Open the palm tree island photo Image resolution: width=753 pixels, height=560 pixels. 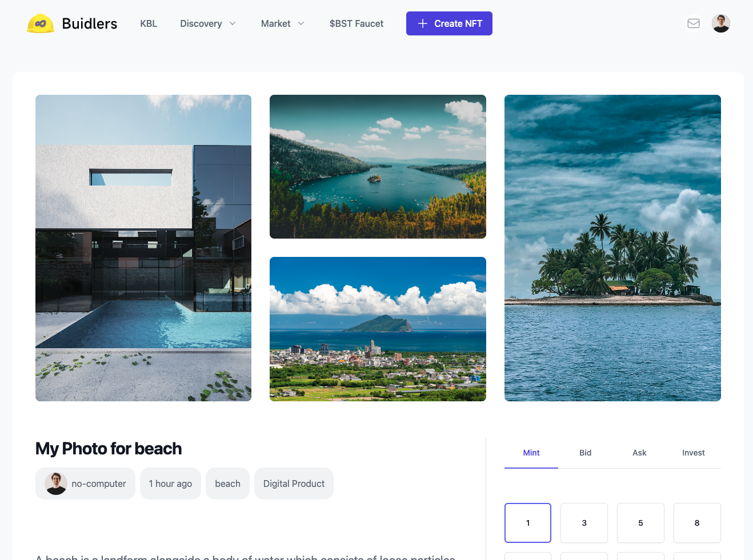612,248
